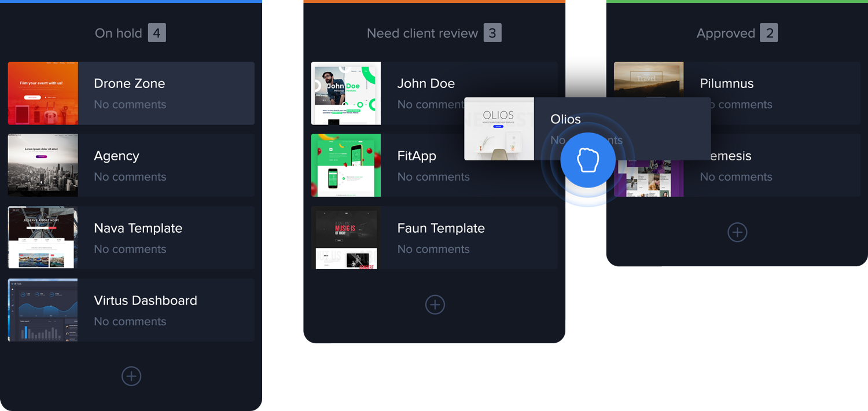
Task: Click the Faun Template thumbnail
Action: tap(345, 237)
